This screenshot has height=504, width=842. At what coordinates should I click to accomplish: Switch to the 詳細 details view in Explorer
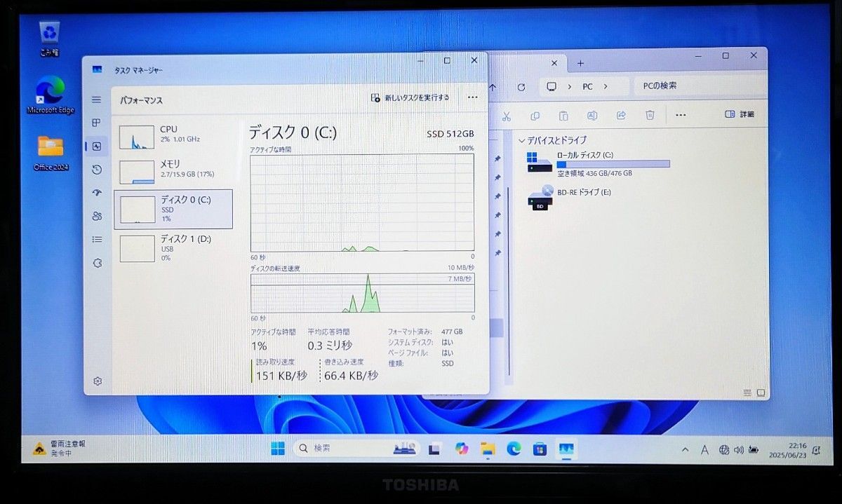(x=738, y=114)
